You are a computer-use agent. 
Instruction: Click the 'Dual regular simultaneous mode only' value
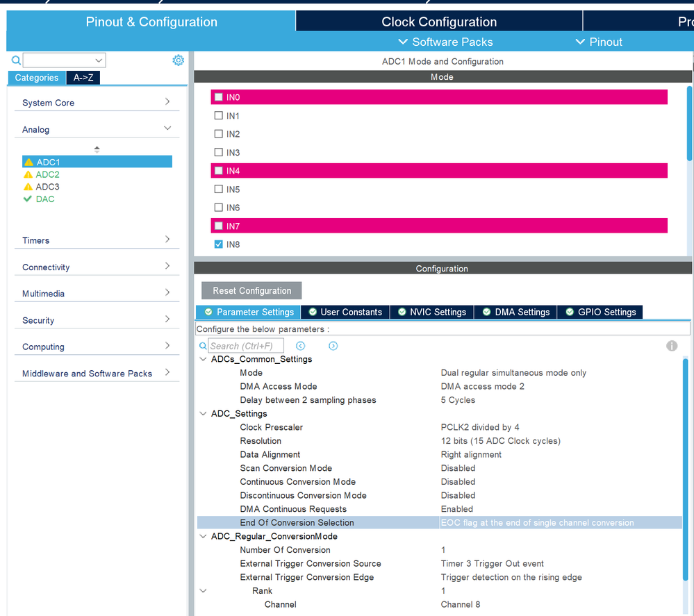[x=513, y=373]
